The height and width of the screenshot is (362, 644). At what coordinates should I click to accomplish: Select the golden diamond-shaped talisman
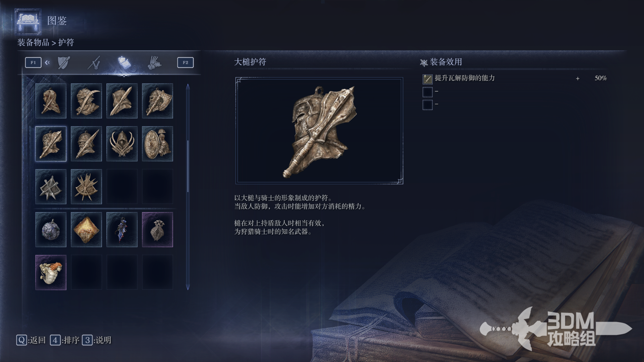[86, 230]
